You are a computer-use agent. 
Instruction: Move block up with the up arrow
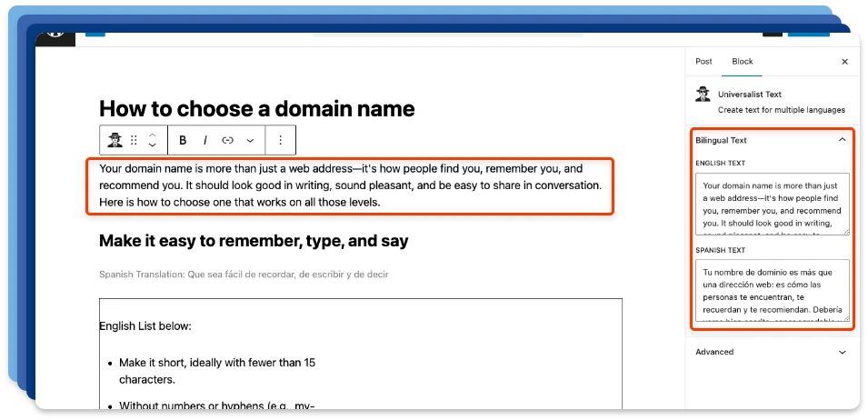153,135
